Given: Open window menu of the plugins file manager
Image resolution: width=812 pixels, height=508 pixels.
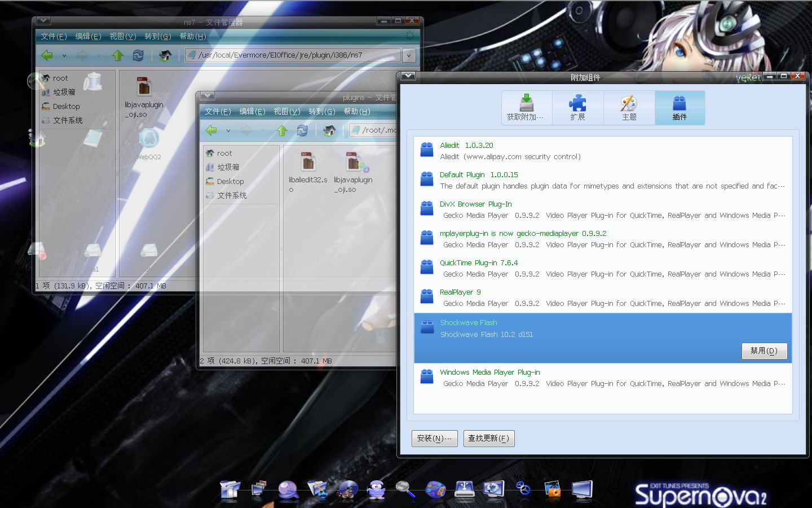Looking at the screenshot, I should tap(208, 96).
